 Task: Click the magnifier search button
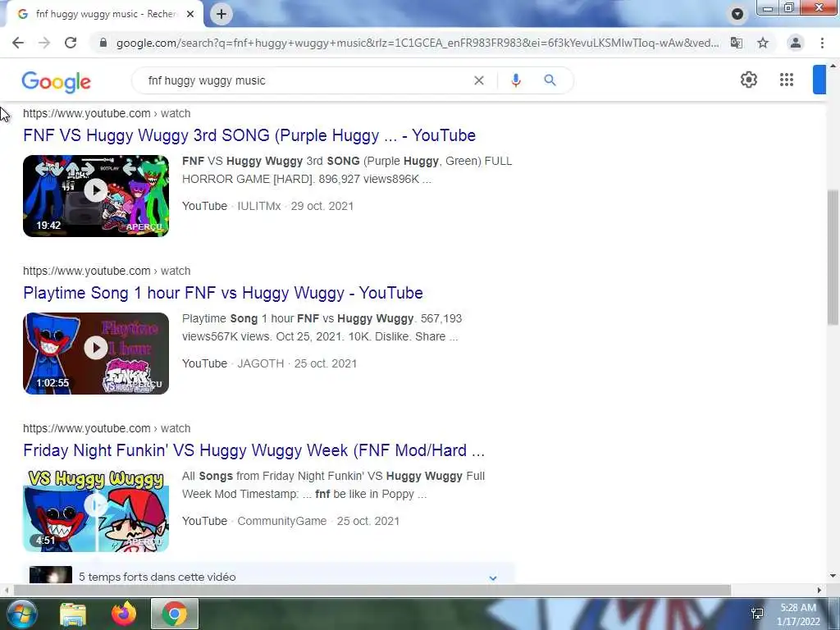pos(550,80)
